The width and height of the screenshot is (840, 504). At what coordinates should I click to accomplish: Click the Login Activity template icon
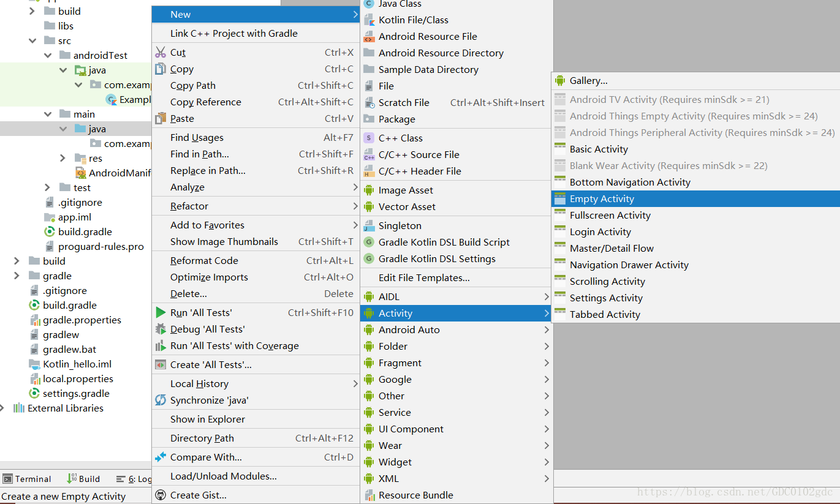(x=559, y=232)
